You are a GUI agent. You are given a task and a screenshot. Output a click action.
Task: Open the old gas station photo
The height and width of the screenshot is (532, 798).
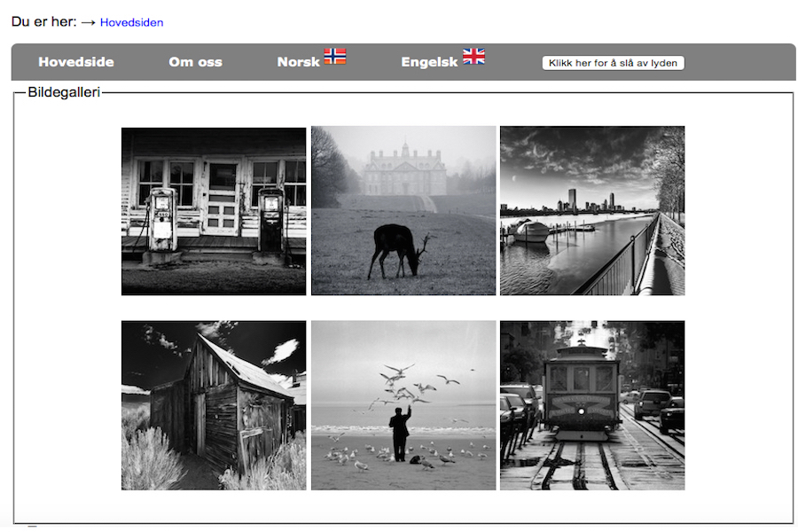point(214,210)
